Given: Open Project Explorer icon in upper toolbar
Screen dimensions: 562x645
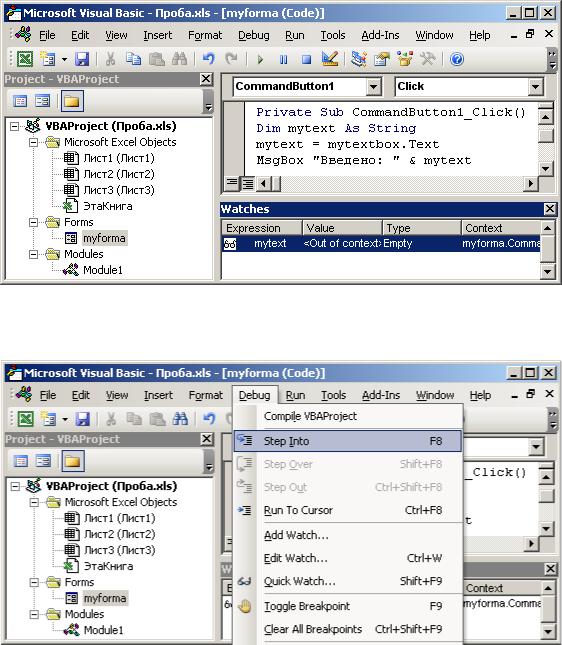Looking at the screenshot, I should pos(359,59).
